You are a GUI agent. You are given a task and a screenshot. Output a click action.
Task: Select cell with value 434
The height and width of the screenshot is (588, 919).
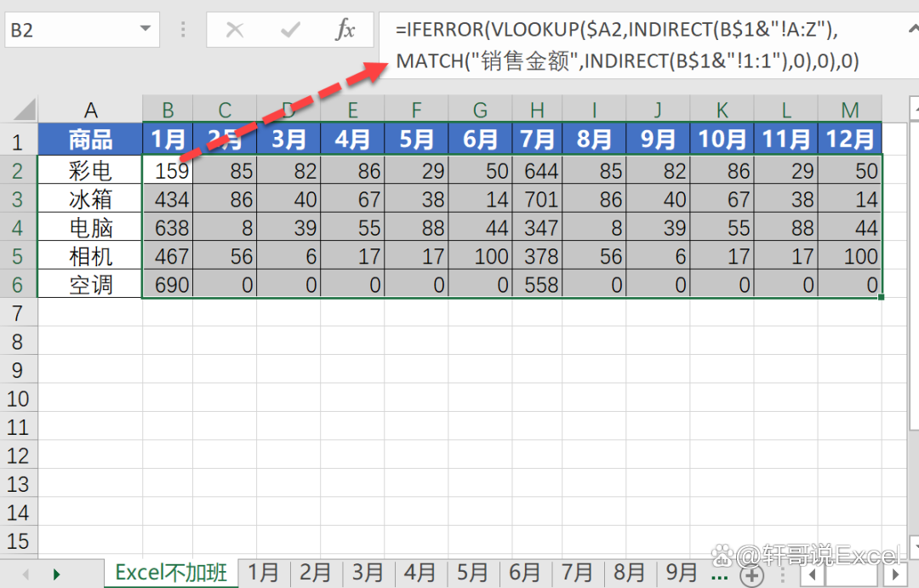coord(168,199)
